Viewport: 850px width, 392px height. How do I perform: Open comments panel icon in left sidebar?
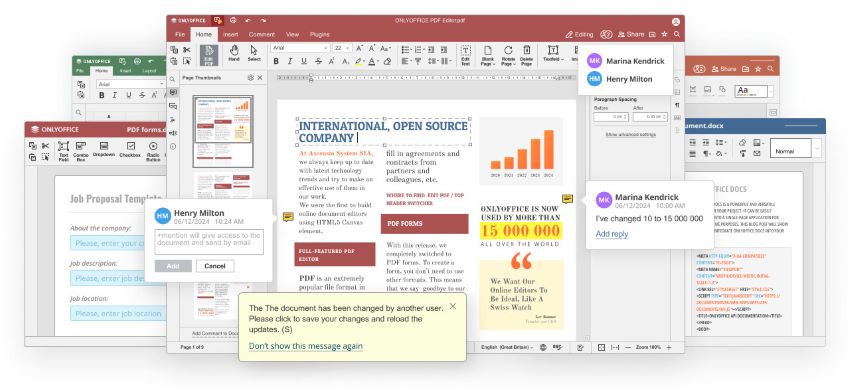pyautogui.click(x=173, y=93)
